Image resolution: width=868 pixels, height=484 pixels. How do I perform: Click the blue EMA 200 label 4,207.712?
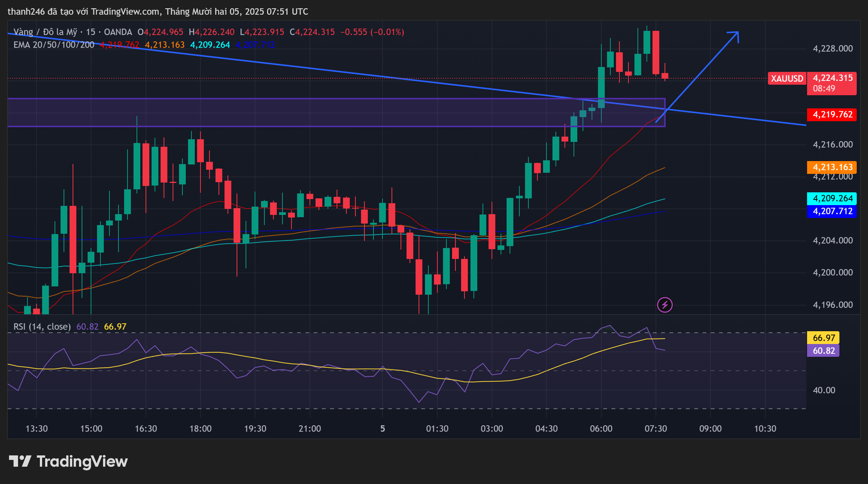tap(832, 211)
